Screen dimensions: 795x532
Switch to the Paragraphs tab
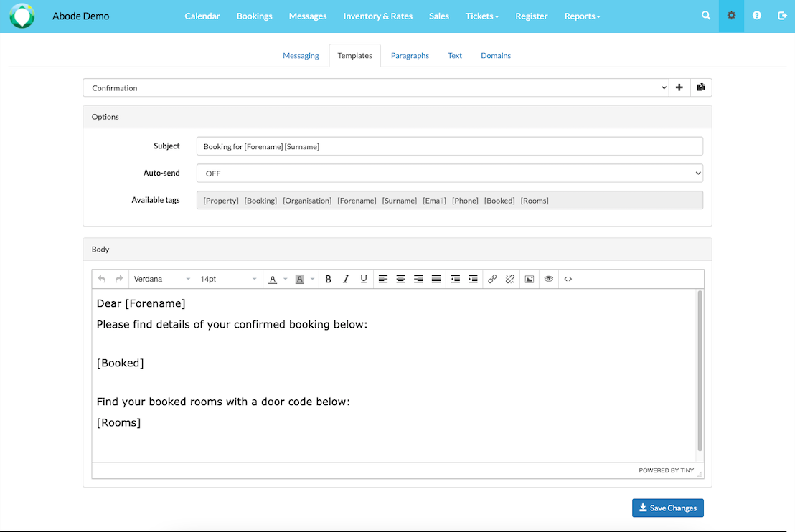point(410,56)
